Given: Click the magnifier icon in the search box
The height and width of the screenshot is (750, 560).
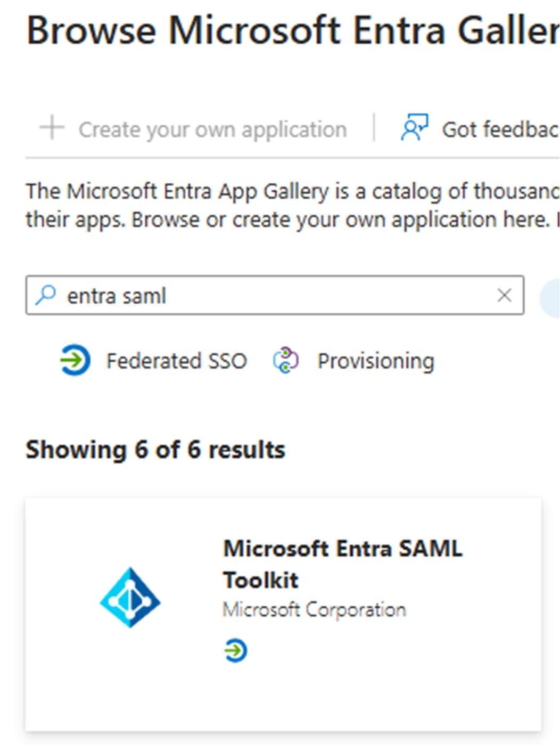Looking at the screenshot, I should 46,295.
